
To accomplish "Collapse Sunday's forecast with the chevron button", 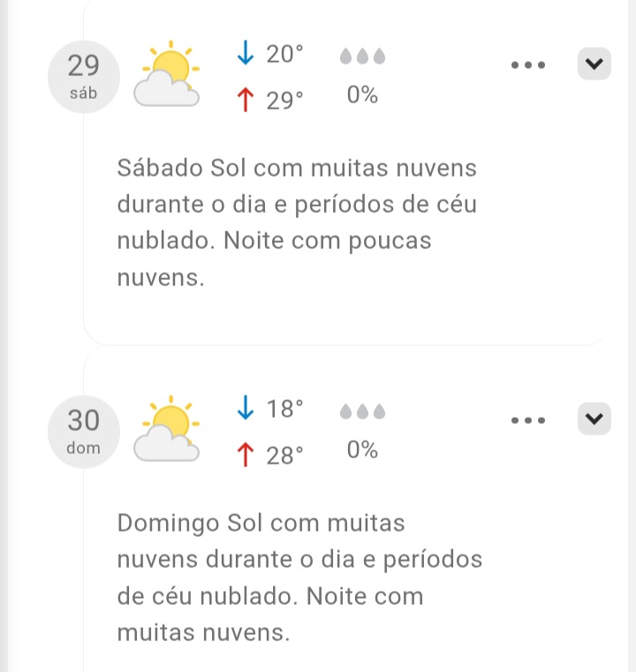I will pos(594,419).
